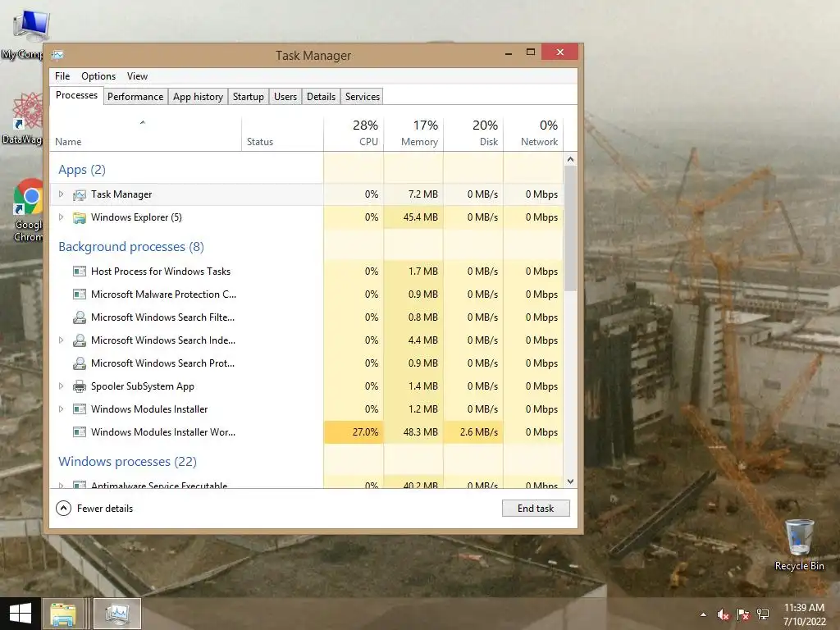840x630 pixels.
Task: Switch to the Details tab
Action: click(x=321, y=97)
